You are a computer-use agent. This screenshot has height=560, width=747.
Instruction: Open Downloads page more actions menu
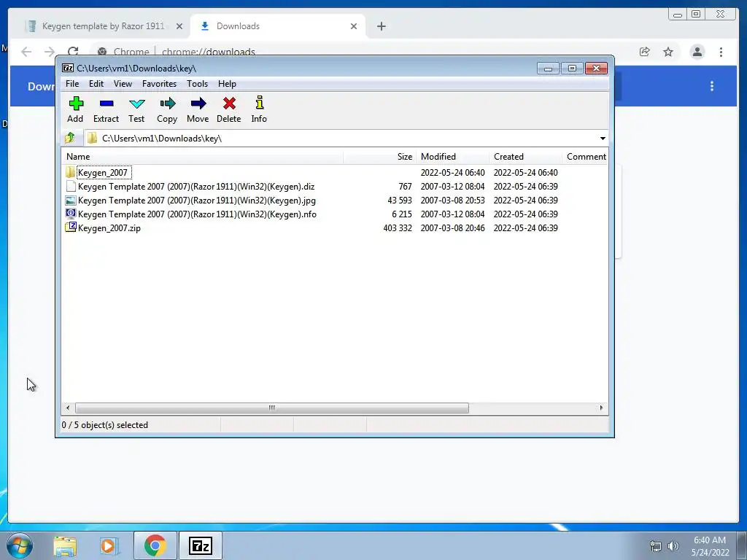(712, 86)
